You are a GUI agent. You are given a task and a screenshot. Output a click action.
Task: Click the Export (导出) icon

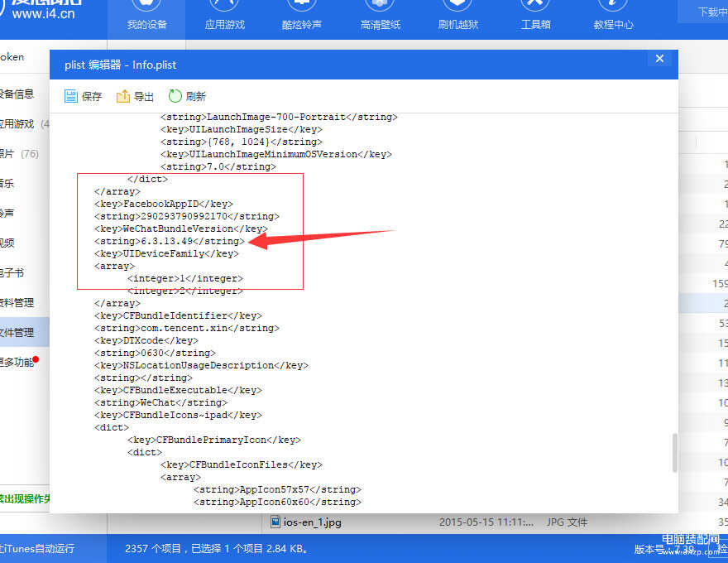123,96
